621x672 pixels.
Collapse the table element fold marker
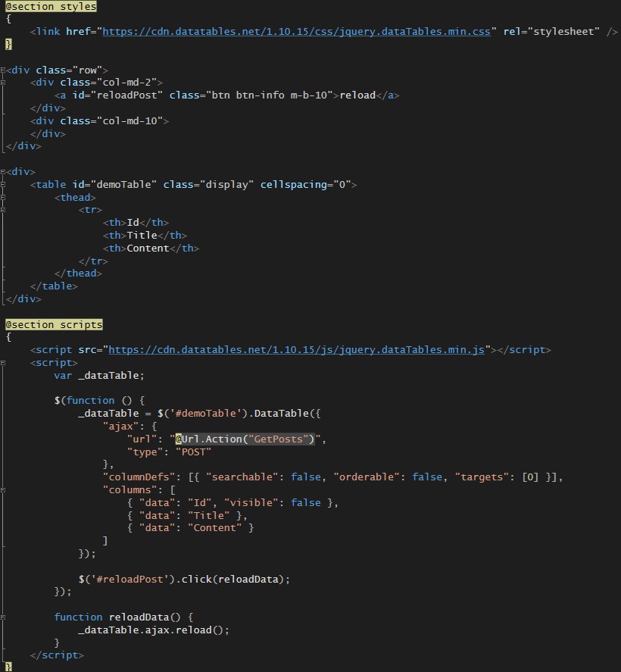point(3,184)
